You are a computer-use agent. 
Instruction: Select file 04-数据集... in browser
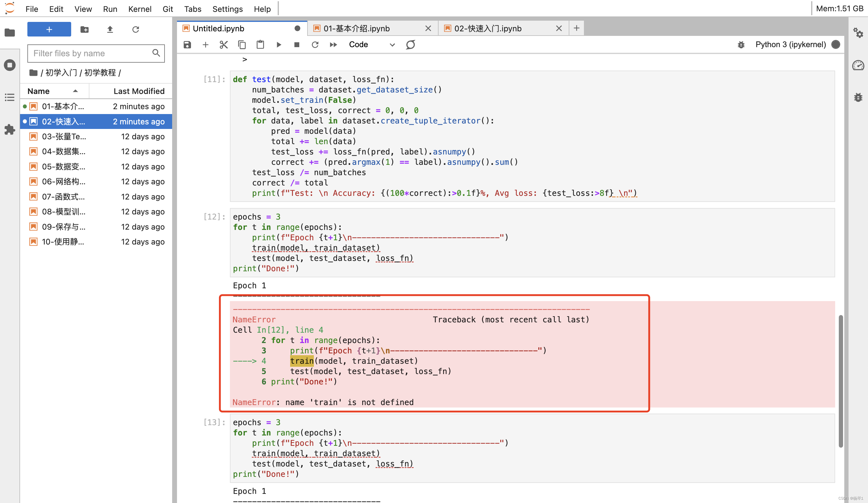[96, 151]
